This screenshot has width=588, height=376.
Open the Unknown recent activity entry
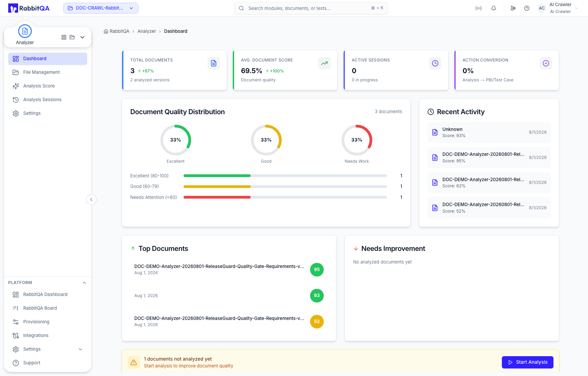tap(489, 132)
